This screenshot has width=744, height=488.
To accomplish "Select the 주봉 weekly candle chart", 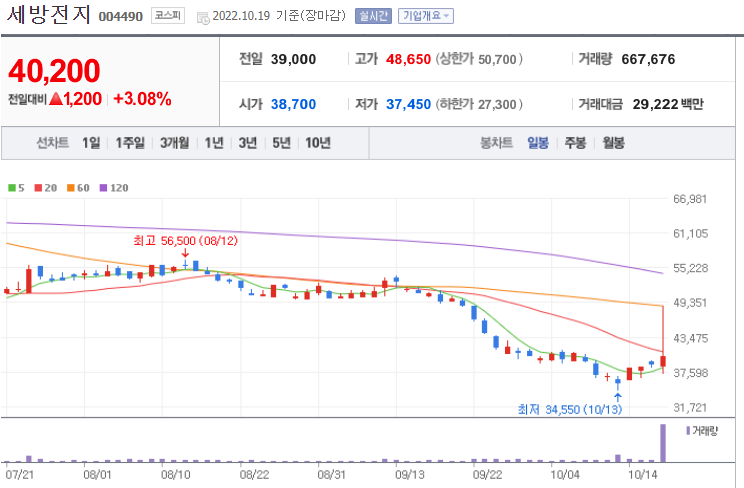I will pyautogui.click(x=576, y=142).
